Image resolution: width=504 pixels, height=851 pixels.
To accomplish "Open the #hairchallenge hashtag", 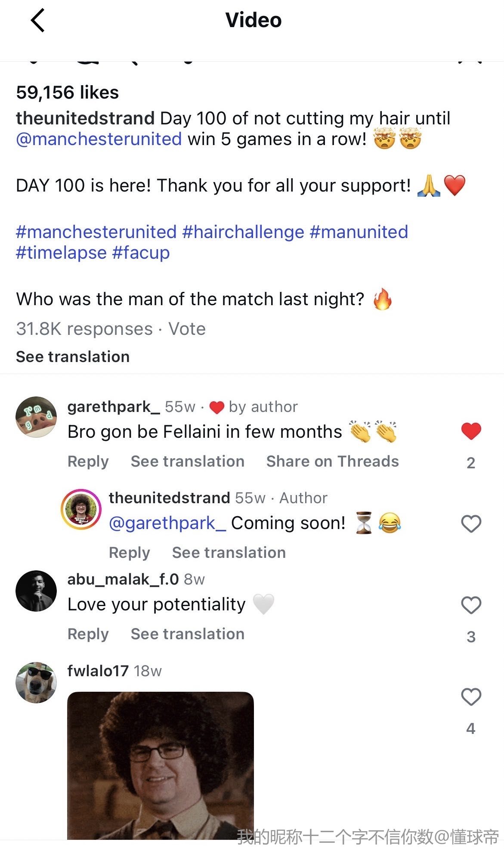I will (x=243, y=232).
